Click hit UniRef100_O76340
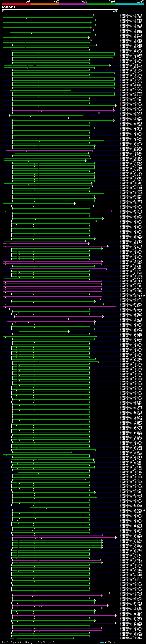 131,361
